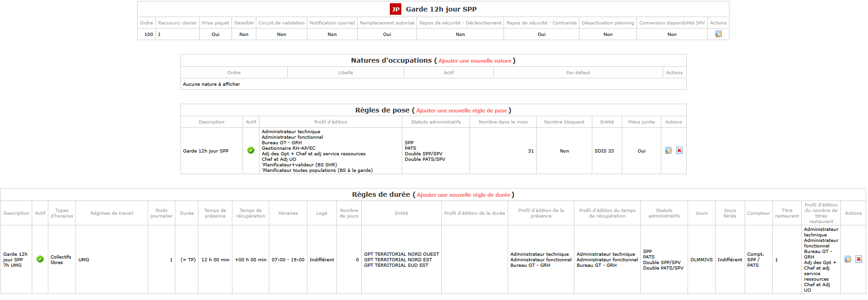Click Double PATS/SPV in pose rule statuts
The height and width of the screenshot is (300, 868).
point(425,159)
